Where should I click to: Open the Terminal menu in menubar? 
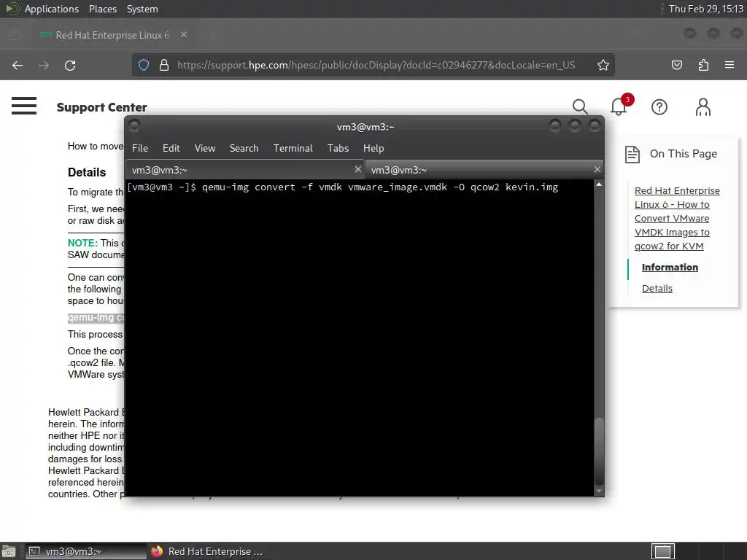(x=293, y=148)
